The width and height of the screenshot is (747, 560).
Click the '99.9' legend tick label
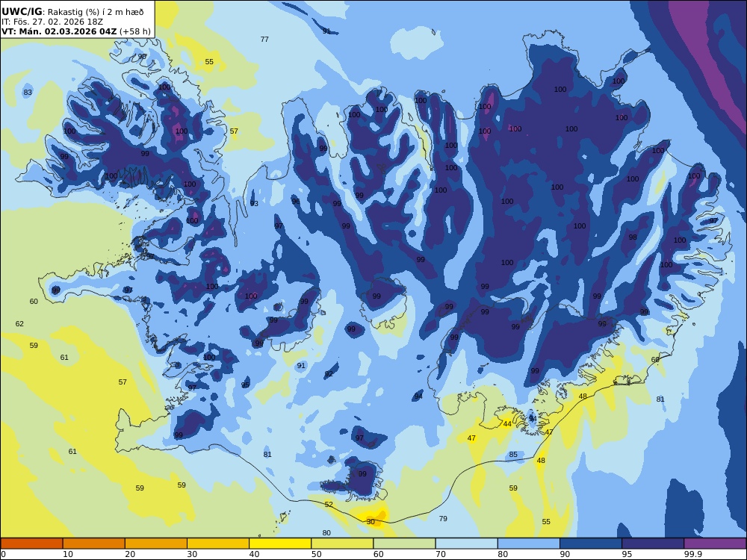692,554
